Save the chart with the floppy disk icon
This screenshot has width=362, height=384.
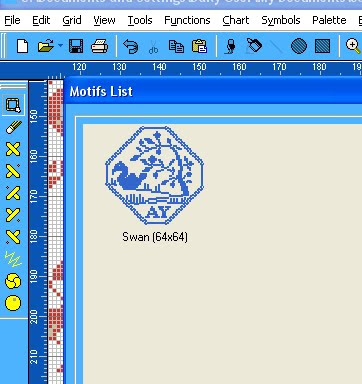tap(76, 46)
